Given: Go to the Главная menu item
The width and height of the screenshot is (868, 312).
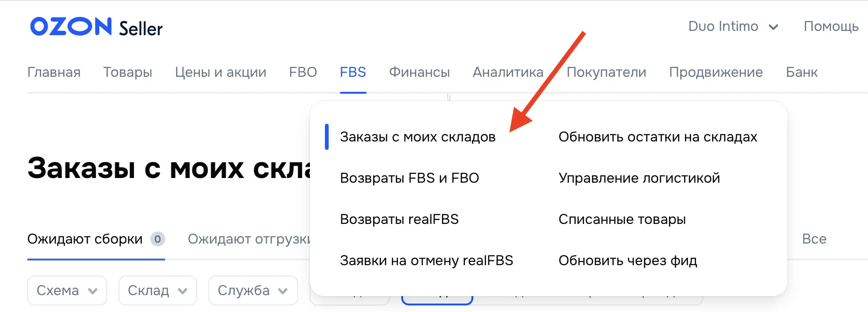Looking at the screenshot, I should [x=54, y=72].
